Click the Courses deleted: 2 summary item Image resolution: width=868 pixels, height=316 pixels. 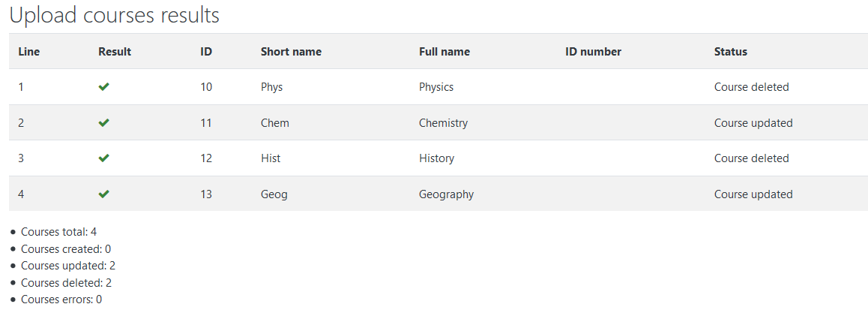click(67, 283)
